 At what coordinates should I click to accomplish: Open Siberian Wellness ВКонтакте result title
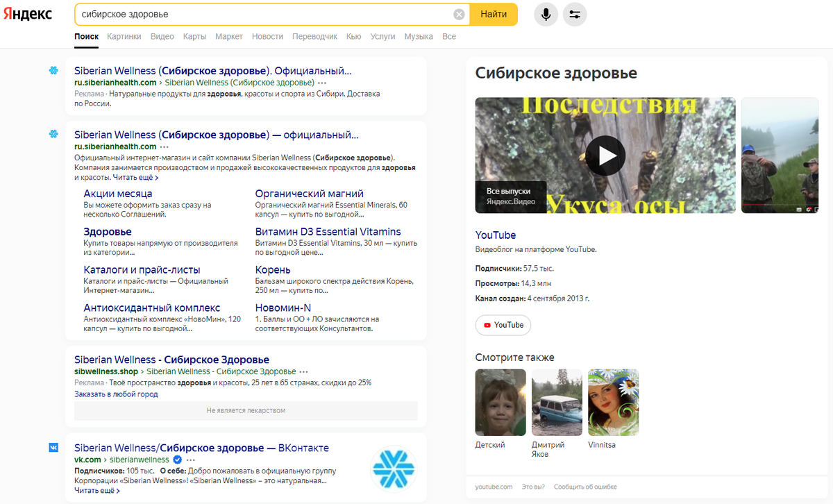[201, 448]
